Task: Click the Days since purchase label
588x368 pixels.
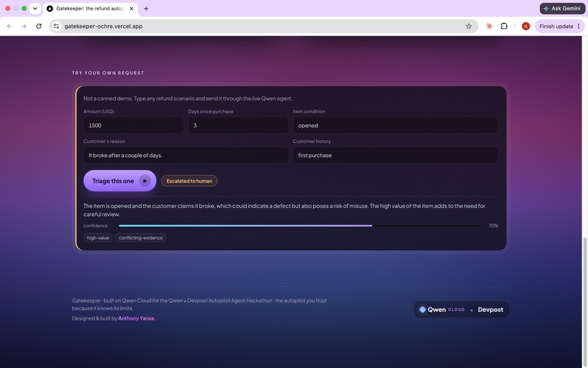Action: coord(210,112)
